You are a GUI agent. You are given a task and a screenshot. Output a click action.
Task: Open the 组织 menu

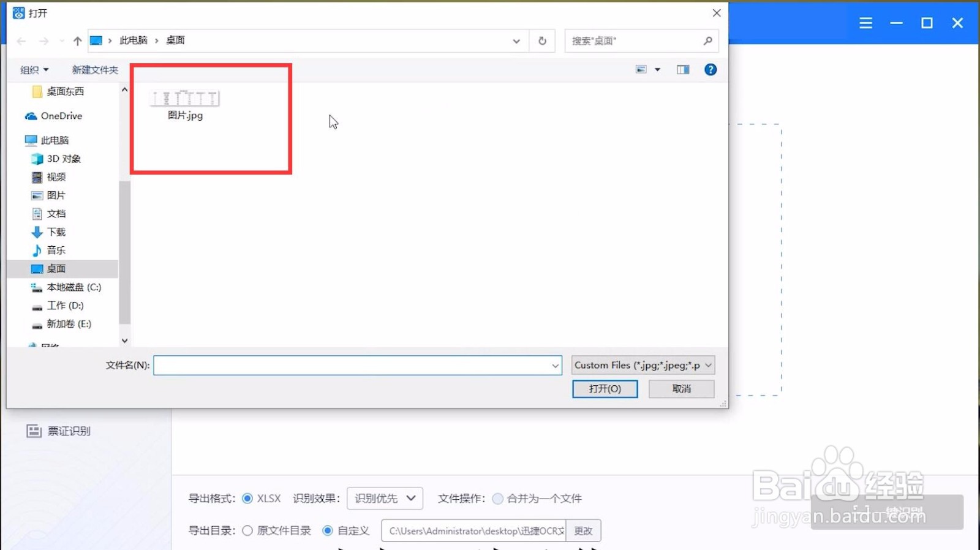pos(34,70)
